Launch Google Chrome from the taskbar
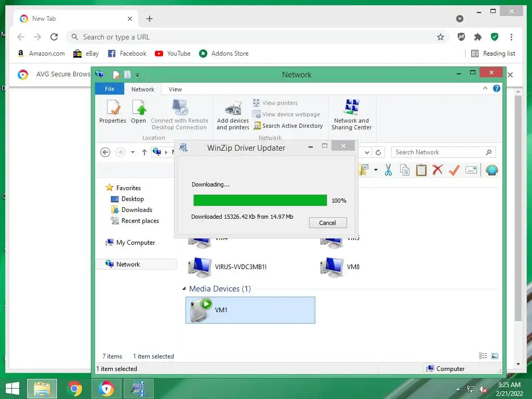 pyautogui.click(x=74, y=389)
